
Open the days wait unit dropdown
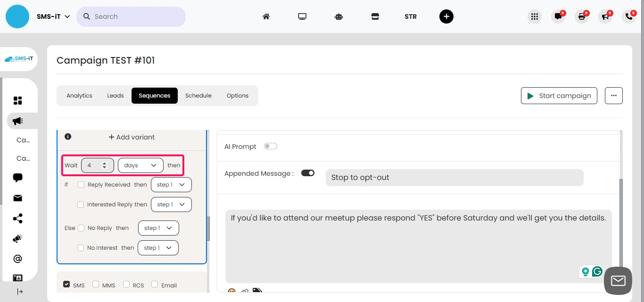click(140, 165)
